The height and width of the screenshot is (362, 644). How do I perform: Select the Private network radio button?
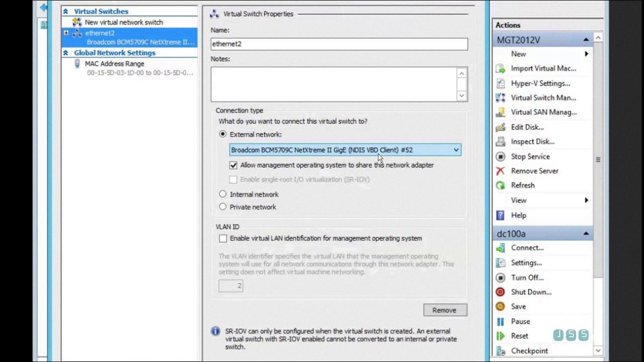click(x=223, y=207)
